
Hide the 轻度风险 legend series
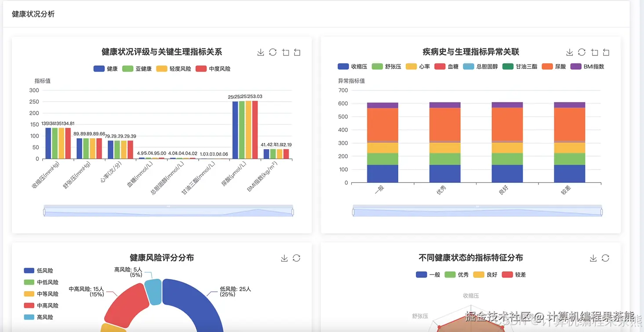[x=173, y=69]
